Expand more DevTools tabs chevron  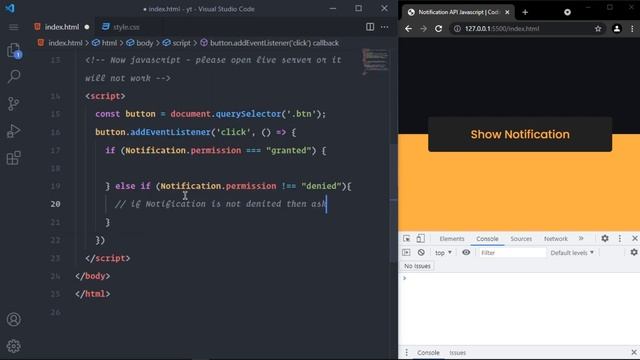581,238
